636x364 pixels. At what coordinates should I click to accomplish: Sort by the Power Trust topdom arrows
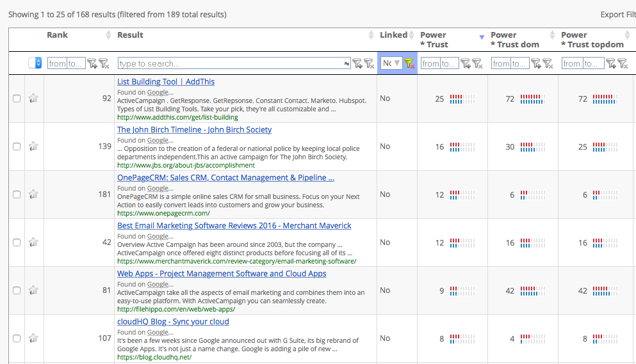tap(628, 35)
